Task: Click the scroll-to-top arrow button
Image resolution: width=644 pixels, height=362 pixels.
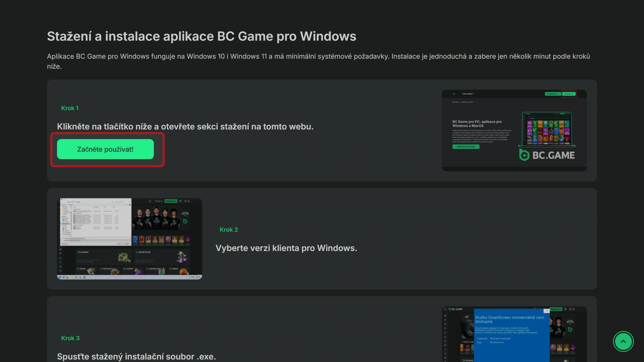Action: click(623, 342)
